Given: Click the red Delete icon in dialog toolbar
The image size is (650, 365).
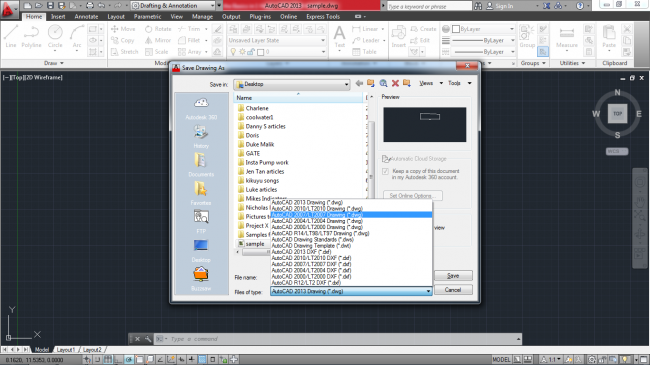Looking at the screenshot, I should tap(395, 83).
